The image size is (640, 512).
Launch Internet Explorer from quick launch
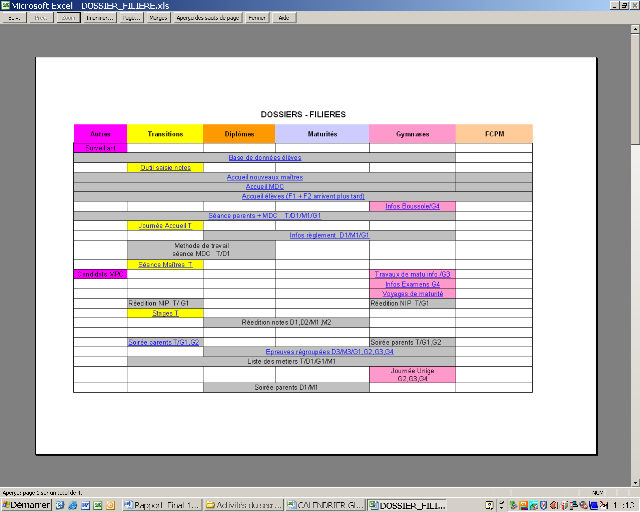(x=73, y=505)
